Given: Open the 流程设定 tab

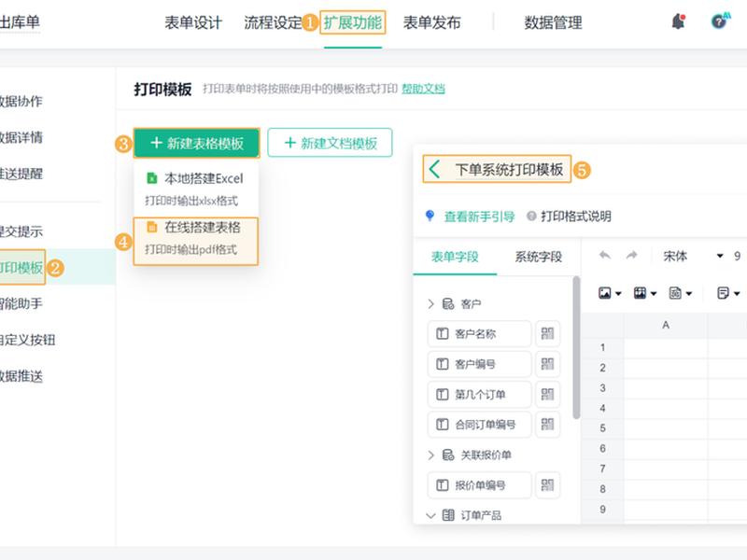Looking at the screenshot, I should point(273,22).
